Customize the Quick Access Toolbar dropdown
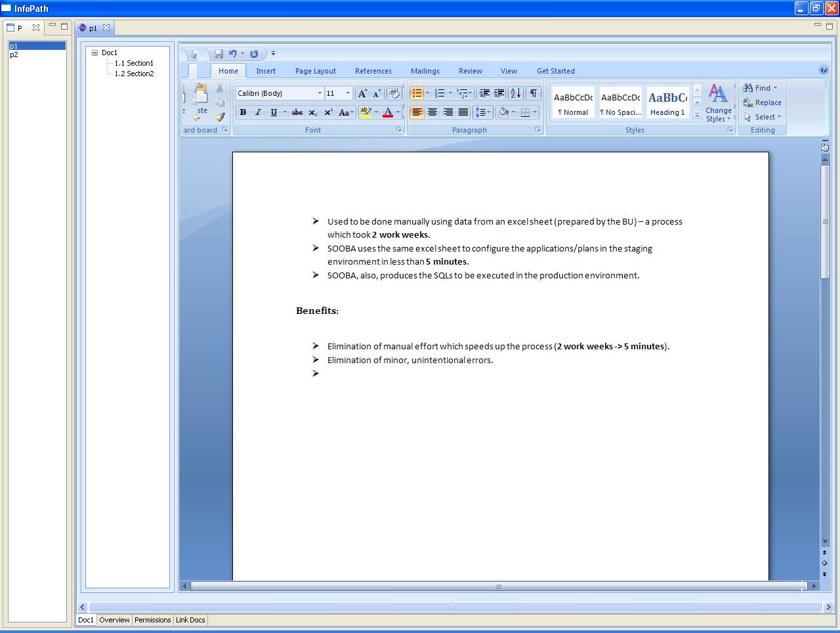Viewport: 840px width, 633px height. (x=273, y=54)
